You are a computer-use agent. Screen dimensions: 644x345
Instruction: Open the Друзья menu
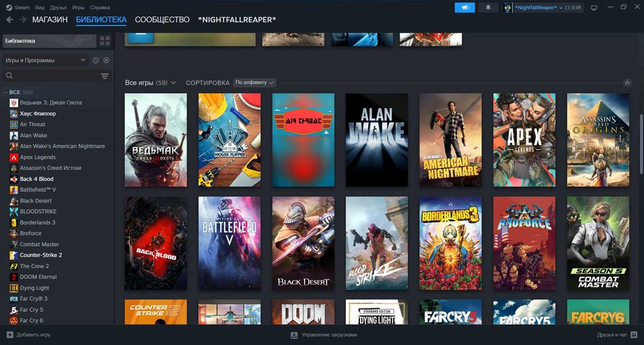coord(59,7)
